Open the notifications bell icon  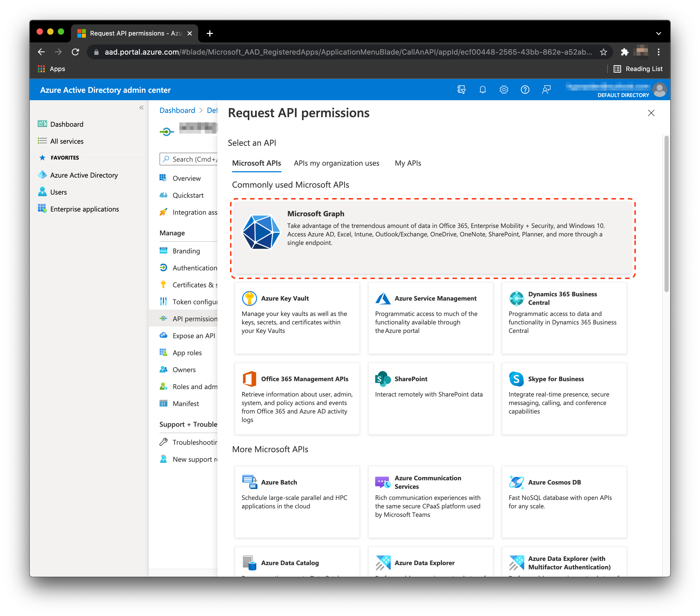pos(482,90)
